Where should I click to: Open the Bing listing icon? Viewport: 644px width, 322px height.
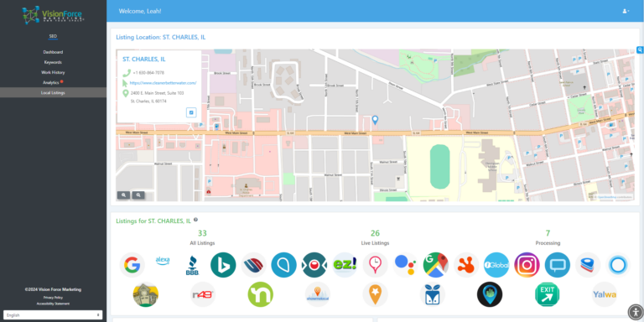pos(223,265)
